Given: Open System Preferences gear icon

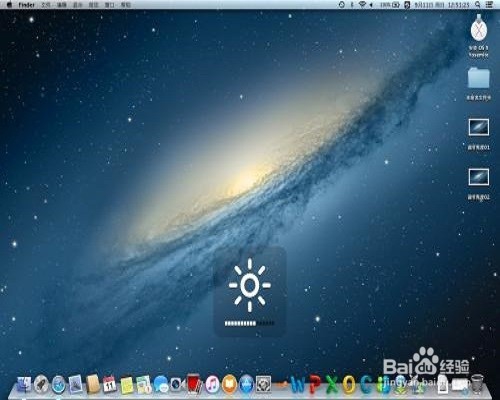Looking at the screenshot, I should (264, 384).
